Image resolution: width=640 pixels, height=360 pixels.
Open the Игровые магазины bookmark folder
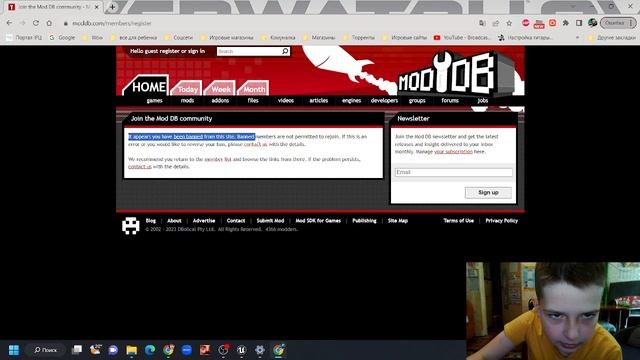227,38
